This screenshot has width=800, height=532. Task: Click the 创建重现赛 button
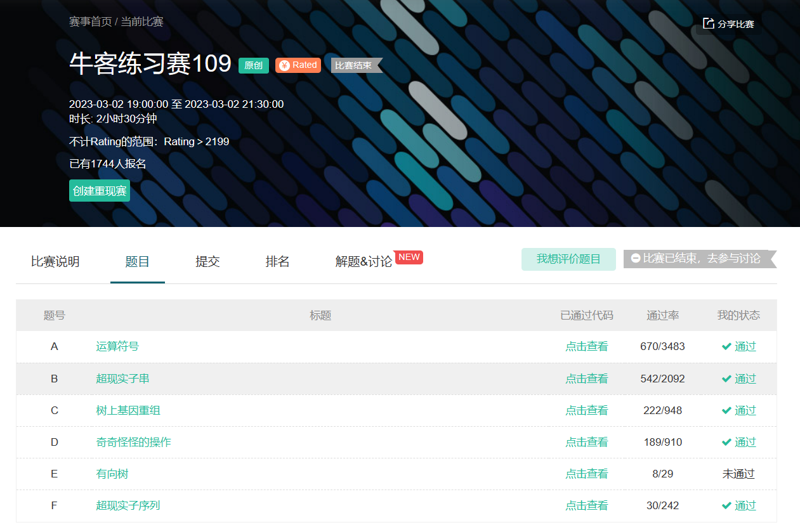tap(100, 191)
